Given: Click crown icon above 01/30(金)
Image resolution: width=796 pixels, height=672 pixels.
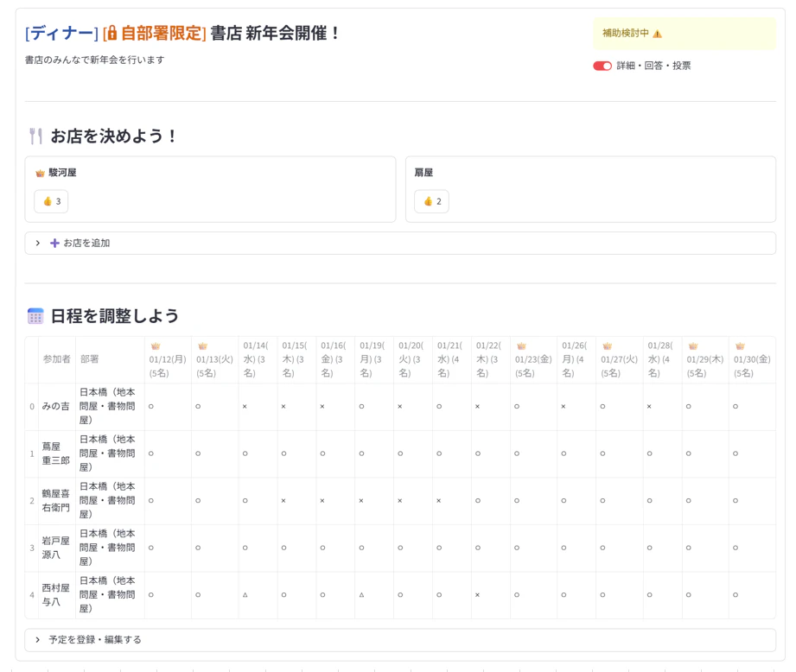Looking at the screenshot, I should coord(740,346).
